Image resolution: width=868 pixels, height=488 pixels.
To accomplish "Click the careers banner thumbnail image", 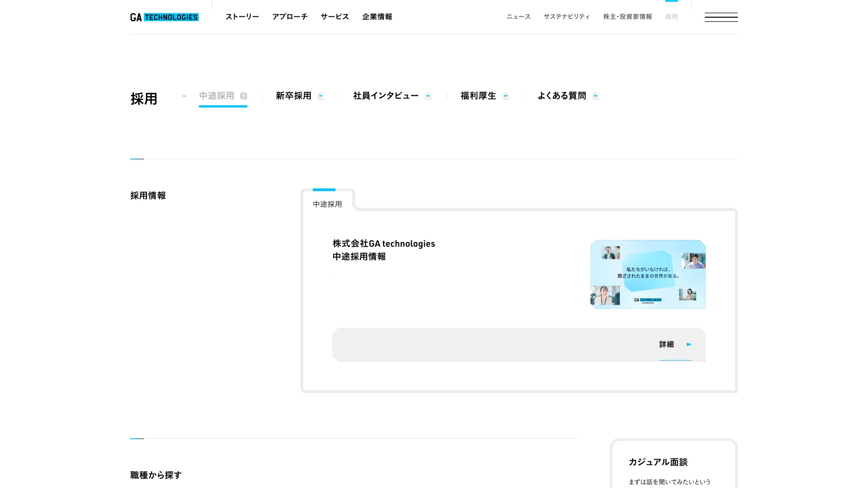I will [648, 274].
